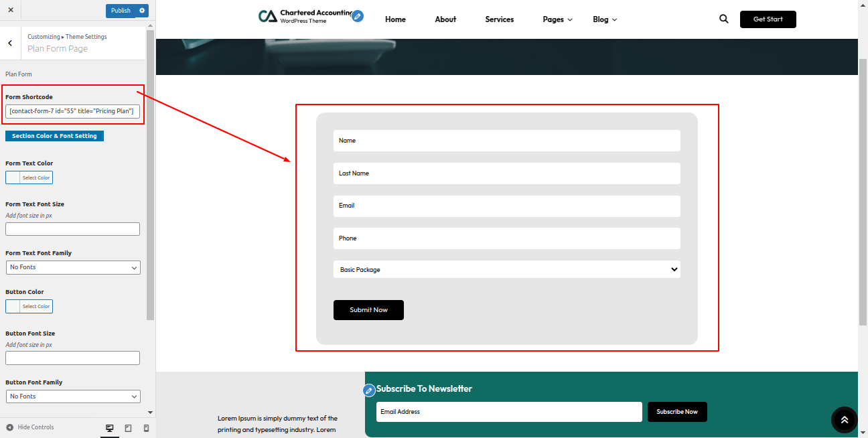Click the header search magnifier icon

click(723, 19)
